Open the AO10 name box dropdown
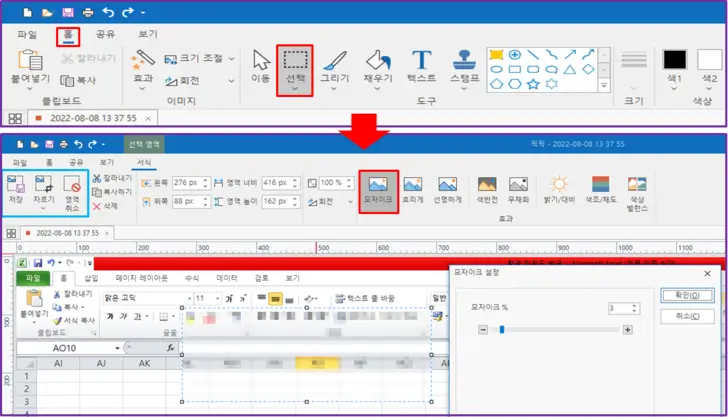The height and width of the screenshot is (417, 728). (117, 348)
